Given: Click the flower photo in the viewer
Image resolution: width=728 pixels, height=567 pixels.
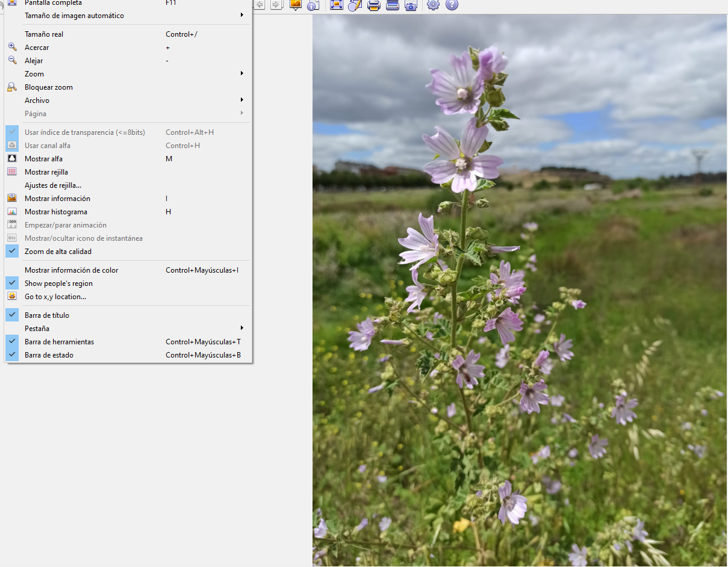Looking at the screenshot, I should click(x=520, y=289).
